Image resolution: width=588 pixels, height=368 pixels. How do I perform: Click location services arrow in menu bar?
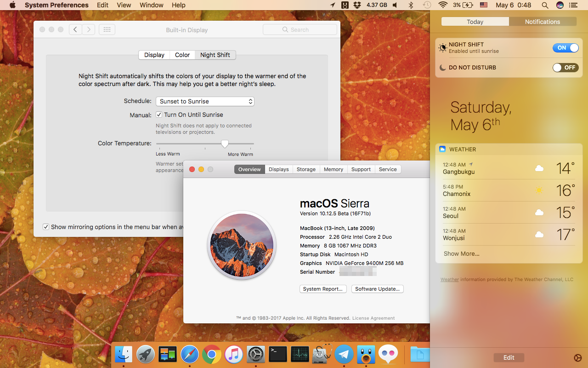pyautogui.click(x=333, y=5)
